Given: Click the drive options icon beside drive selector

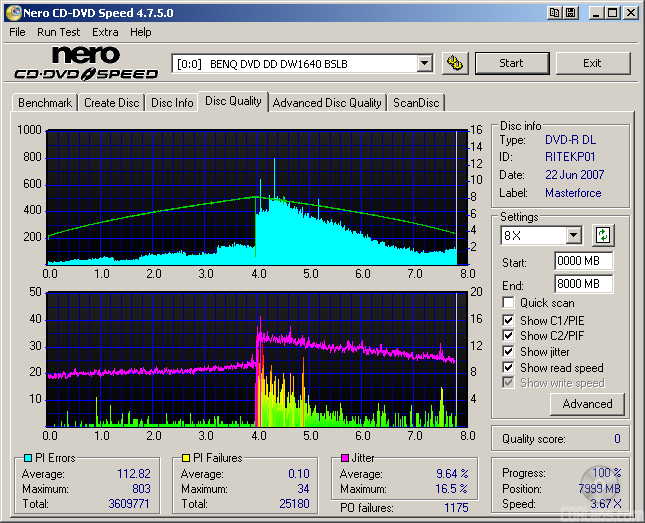Looking at the screenshot, I should coord(455,63).
